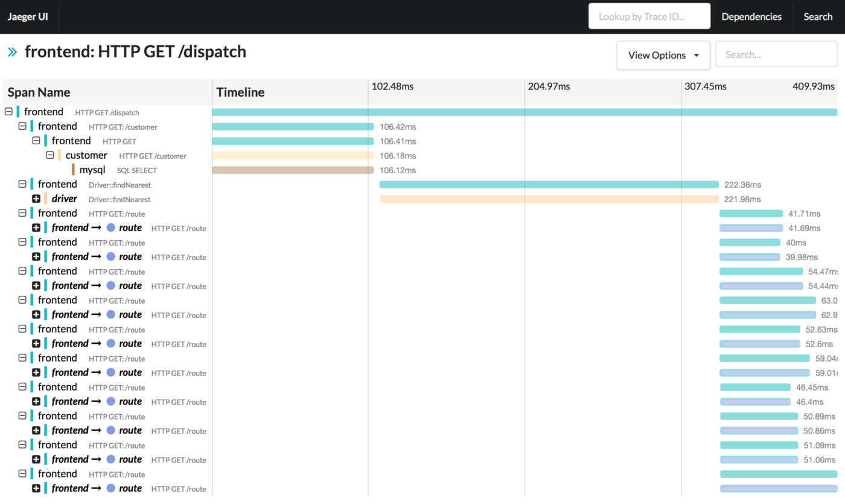Click the 106.12ms duration label
Viewport: 845px width, 504px height.
point(398,170)
